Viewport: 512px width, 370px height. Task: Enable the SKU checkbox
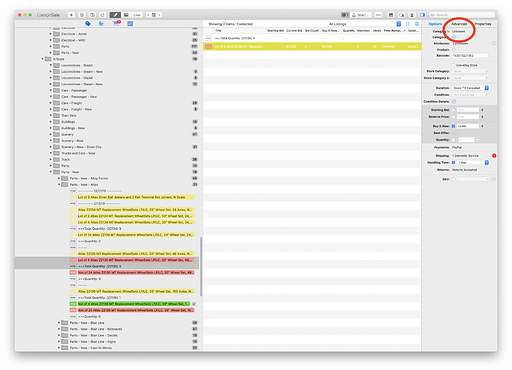453,179
